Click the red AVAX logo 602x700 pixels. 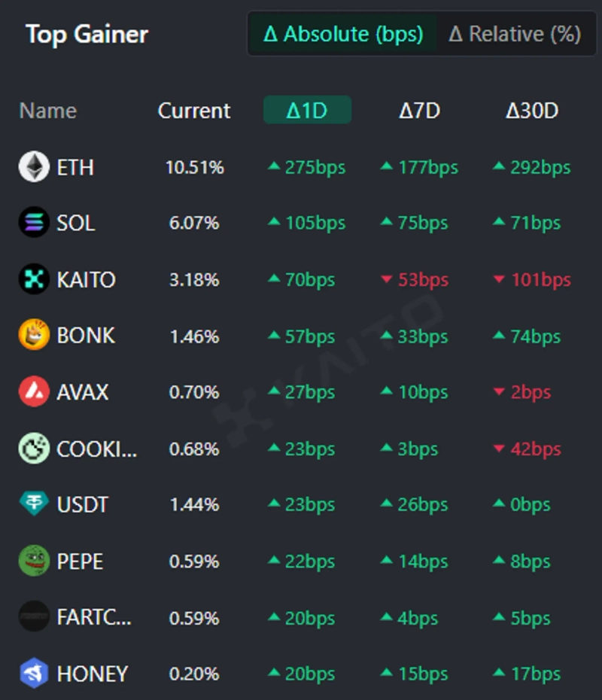click(34, 391)
